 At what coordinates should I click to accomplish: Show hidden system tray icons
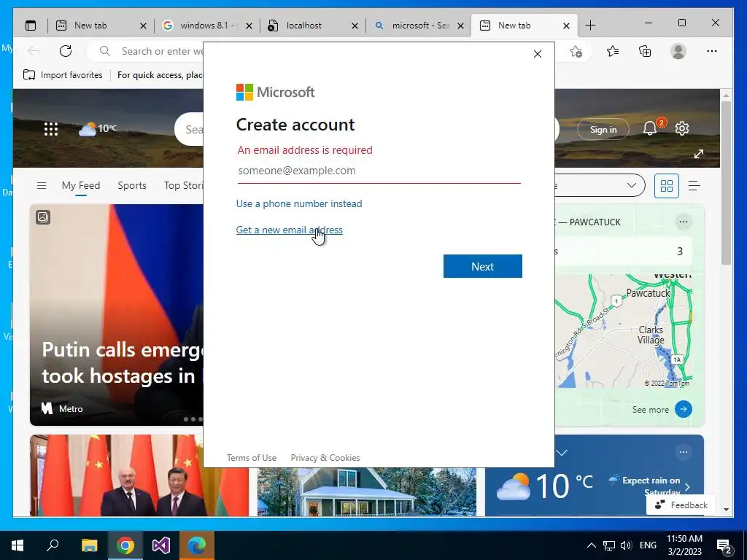(591, 545)
